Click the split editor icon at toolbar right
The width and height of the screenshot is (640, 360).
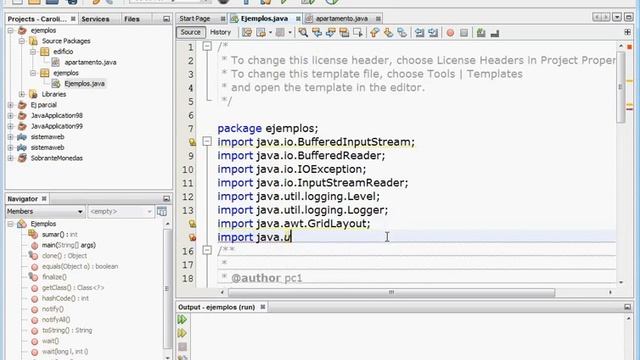(627, 32)
